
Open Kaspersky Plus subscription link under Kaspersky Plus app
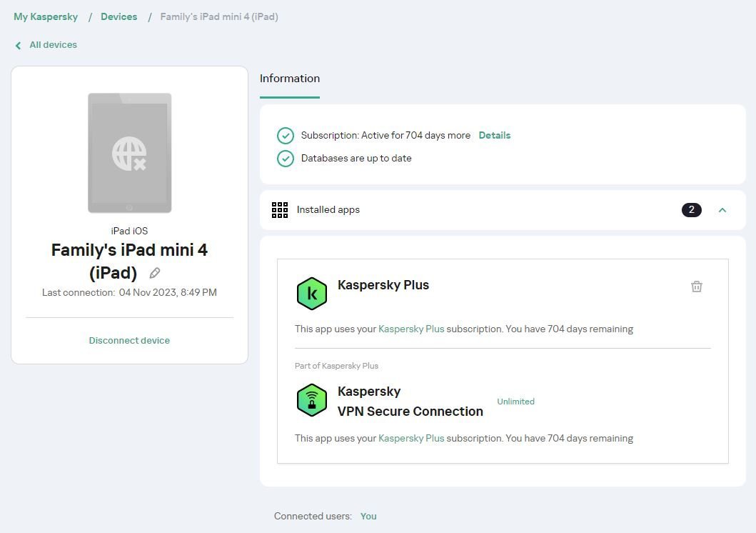point(411,329)
